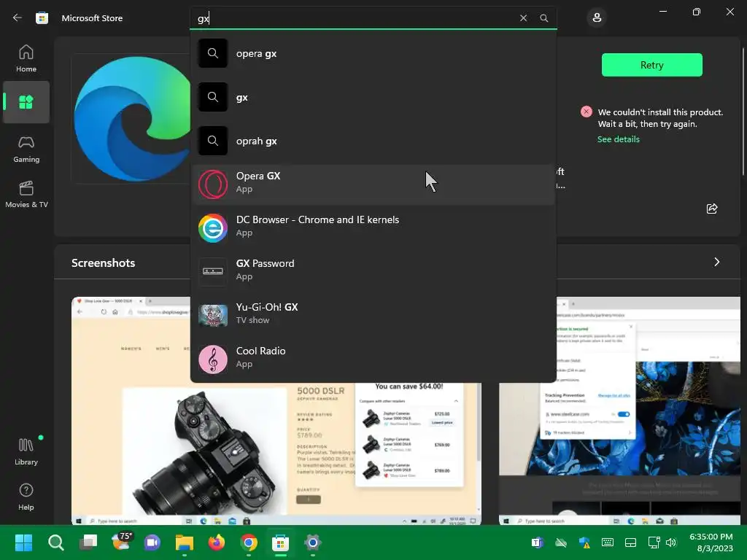The height and width of the screenshot is (560, 747).
Task: Expand Screenshots section with chevron
Action: tap(716, 262)
